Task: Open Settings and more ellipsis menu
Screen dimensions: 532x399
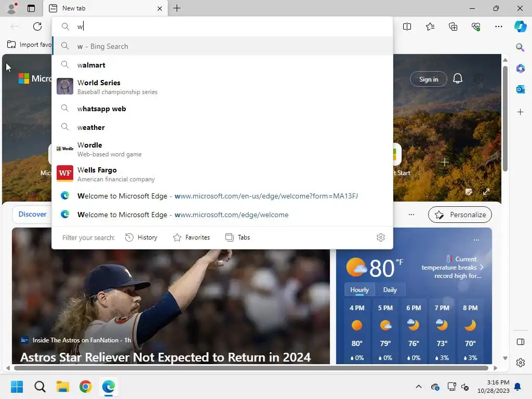Action: click(x=498, y=26)
